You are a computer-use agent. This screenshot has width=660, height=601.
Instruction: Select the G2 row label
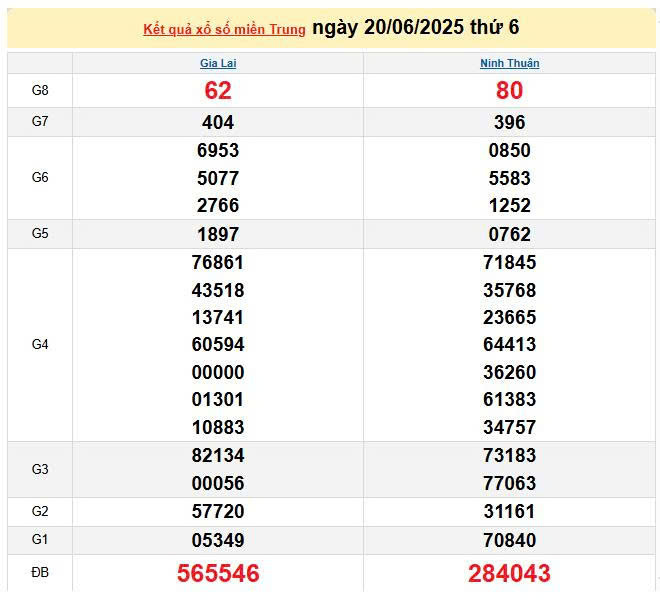click(40, 511)
